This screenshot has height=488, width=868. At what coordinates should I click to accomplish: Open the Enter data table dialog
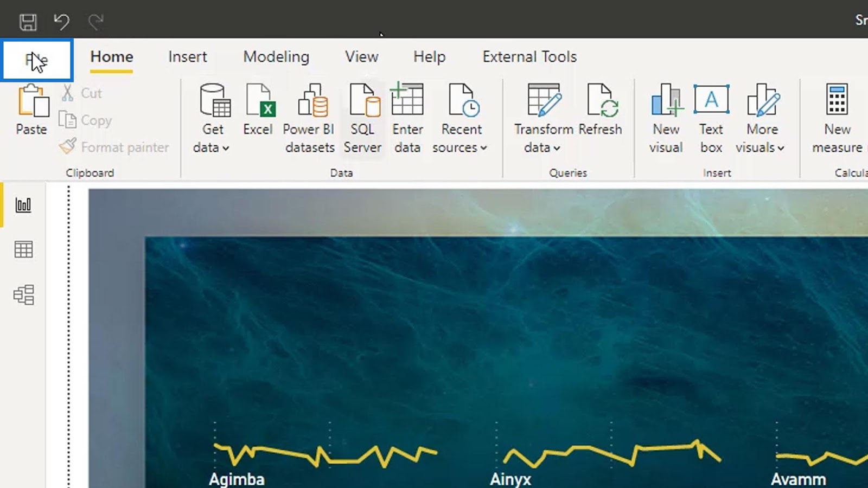pyautogui.click(x=407, y=119)
